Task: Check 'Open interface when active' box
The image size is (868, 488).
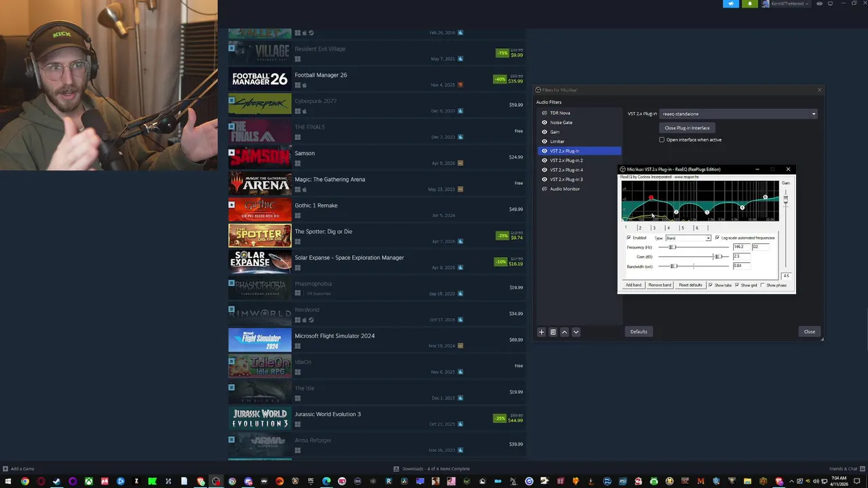Action: click(662, 140)
